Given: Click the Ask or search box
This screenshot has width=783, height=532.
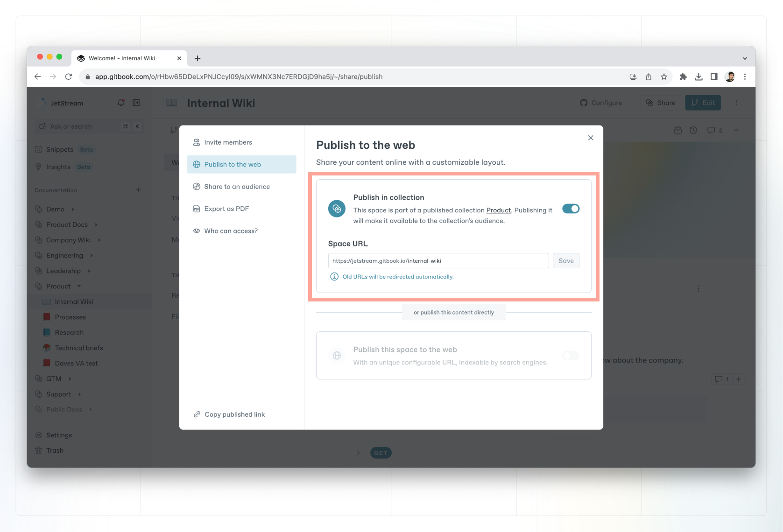Looking at the screenshot, I should pyautogui.click(x=89, y=126).
